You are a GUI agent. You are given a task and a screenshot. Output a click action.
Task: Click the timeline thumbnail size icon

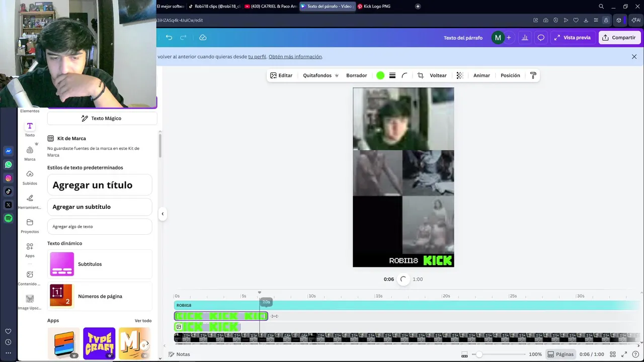464,354
